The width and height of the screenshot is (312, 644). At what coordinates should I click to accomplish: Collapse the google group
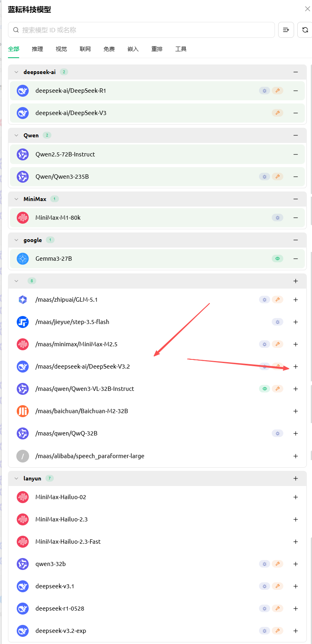point(16,240)
